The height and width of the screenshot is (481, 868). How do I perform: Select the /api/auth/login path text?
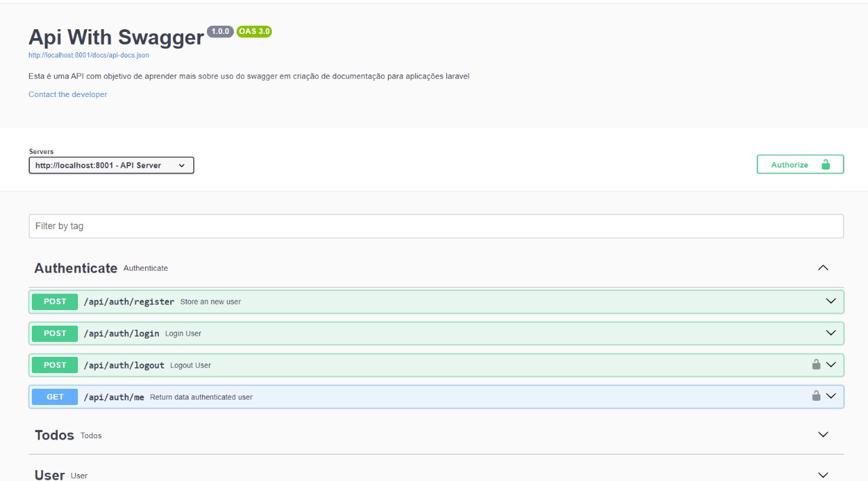121,333
